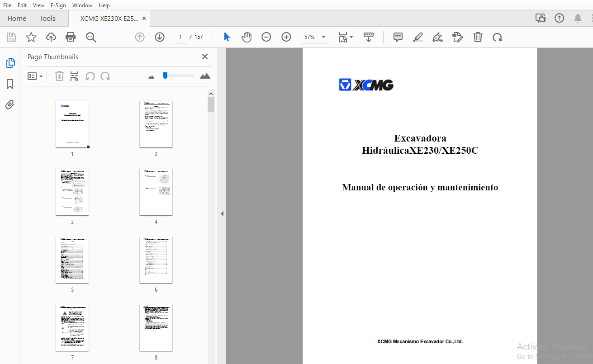Click the Edit PDF page icon
The width and height of the screenshot is (593, 364).
[x=458, y=37]
